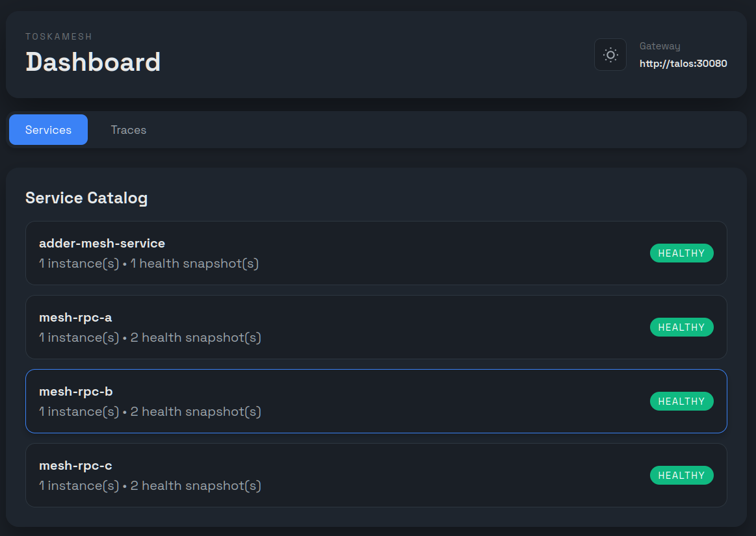Image resolution: width=756 pixels, height=536 pixels.
Task: Click the Dashboard page title
Action: click(x=93, y=62)
